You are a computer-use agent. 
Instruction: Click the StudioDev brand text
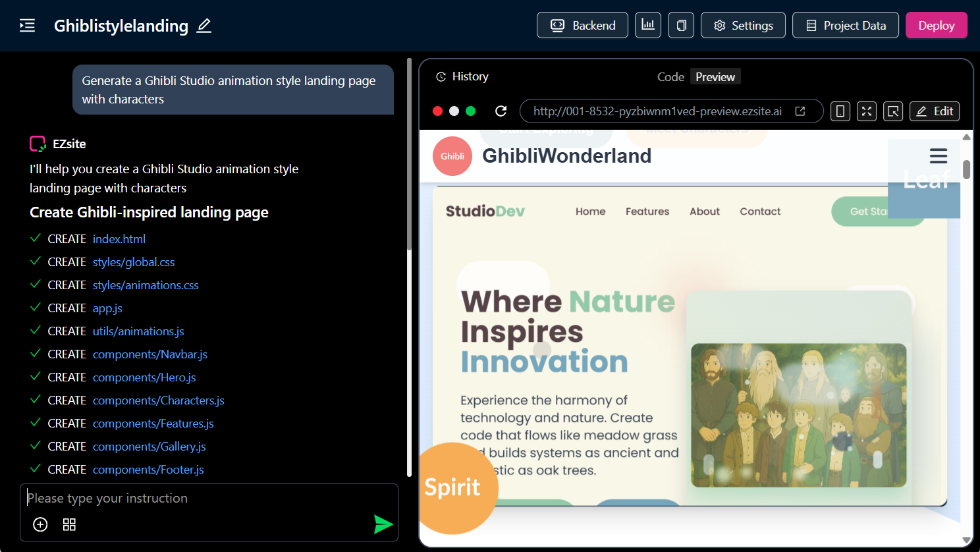click(x=485, y=211)
